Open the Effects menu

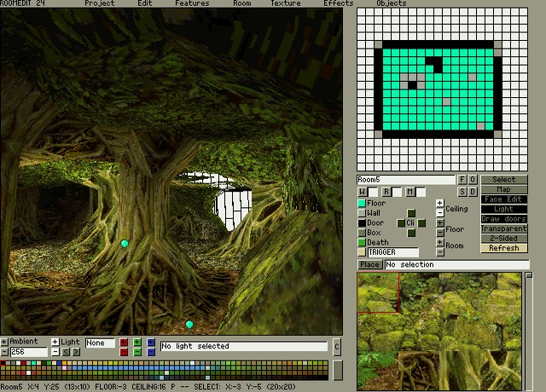[338, 3]
